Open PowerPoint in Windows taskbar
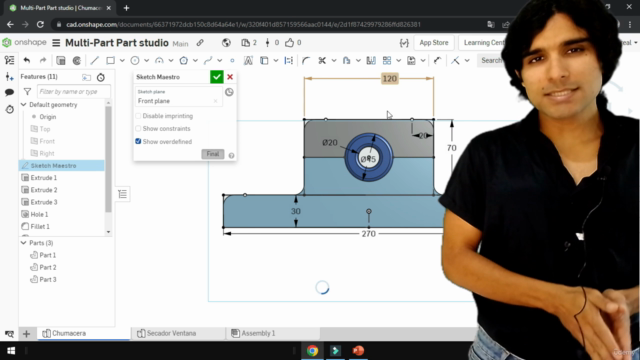 [x=358, y=351]
